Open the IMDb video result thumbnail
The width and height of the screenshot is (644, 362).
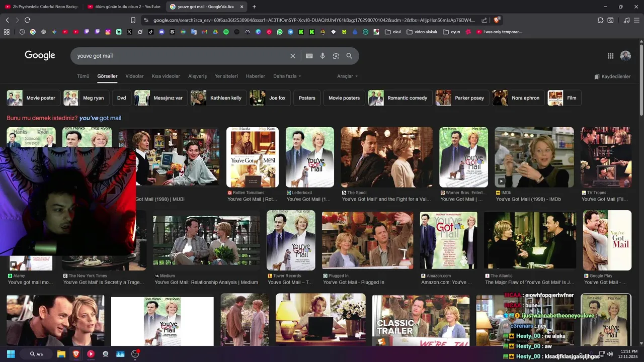[x=534, y=157]
